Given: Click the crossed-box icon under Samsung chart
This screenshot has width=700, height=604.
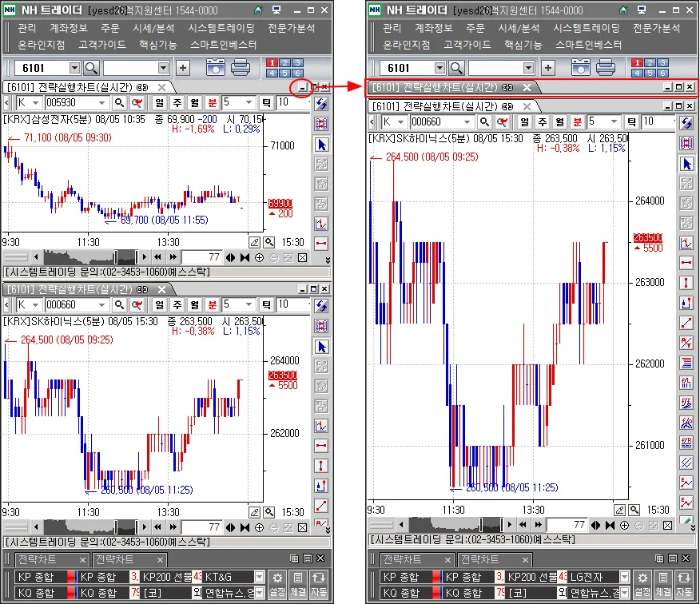Looking at the screenshot, I should pos(303,257).
